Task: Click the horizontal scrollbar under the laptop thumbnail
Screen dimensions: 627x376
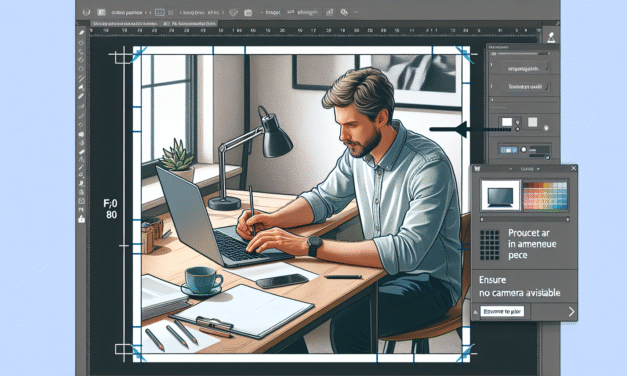Action: pos(525,219)
